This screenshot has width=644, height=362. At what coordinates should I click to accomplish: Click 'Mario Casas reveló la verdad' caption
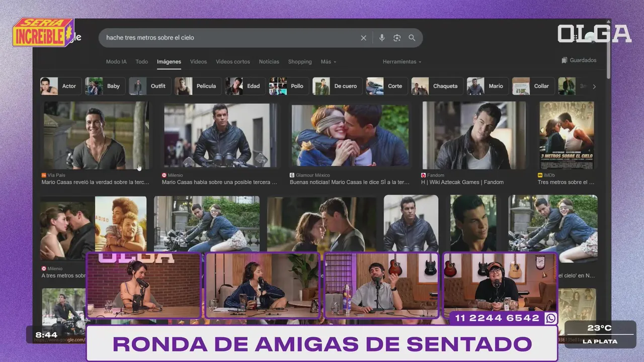click(x=95, y=183)
